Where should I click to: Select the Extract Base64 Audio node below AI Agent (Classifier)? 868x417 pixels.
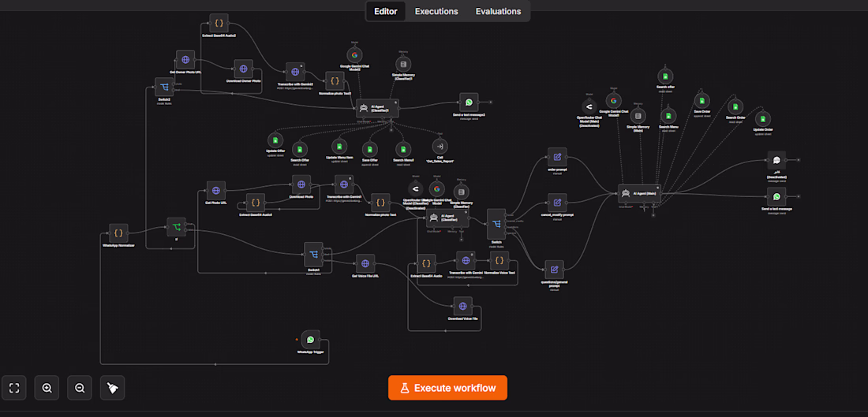(425, 263)
